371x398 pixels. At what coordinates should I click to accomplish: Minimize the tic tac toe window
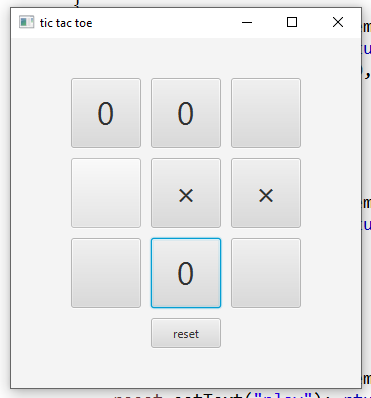247,22
